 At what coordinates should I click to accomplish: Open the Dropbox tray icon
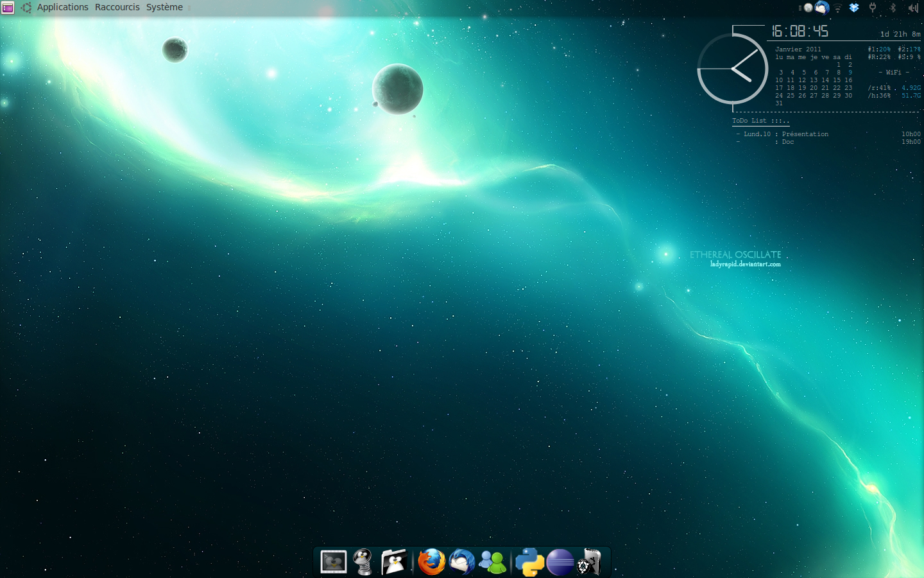854,8
